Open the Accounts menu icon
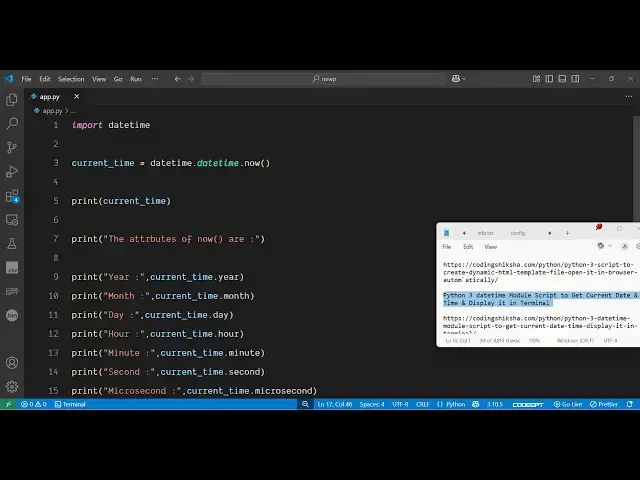The height and width of the screenshot is (480, 640). click(x=12, y=362)
